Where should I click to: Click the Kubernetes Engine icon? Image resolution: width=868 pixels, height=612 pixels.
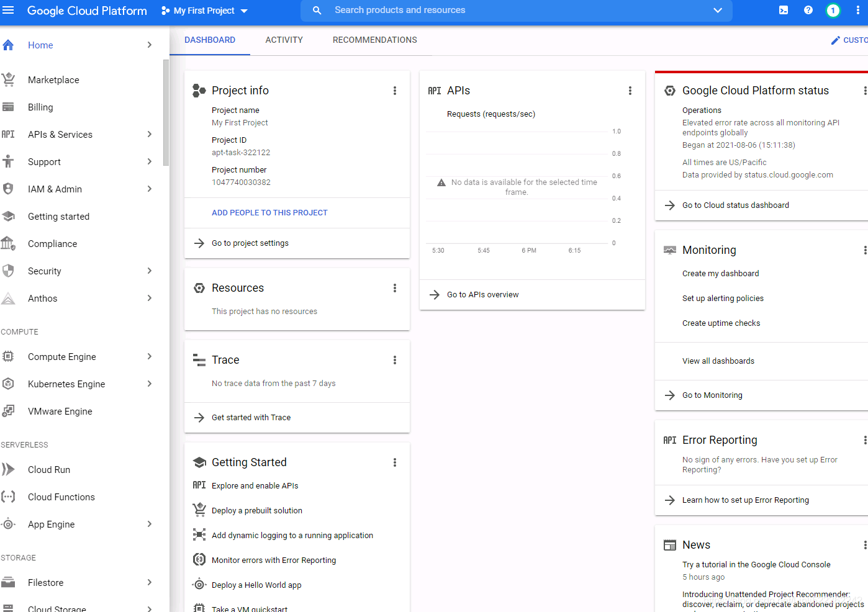8,384
